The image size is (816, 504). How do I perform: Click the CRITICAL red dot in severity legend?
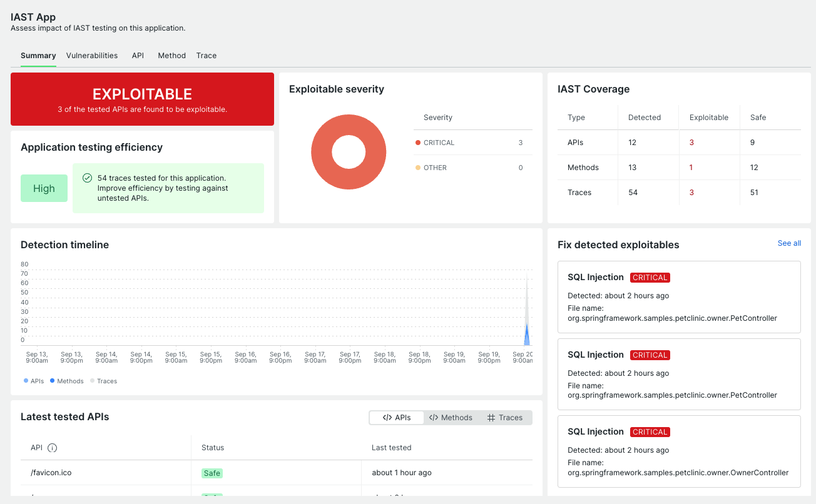pos(418,143)
